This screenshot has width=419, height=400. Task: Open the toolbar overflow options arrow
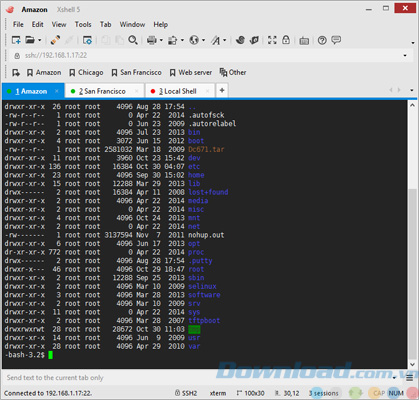[412, 43]
